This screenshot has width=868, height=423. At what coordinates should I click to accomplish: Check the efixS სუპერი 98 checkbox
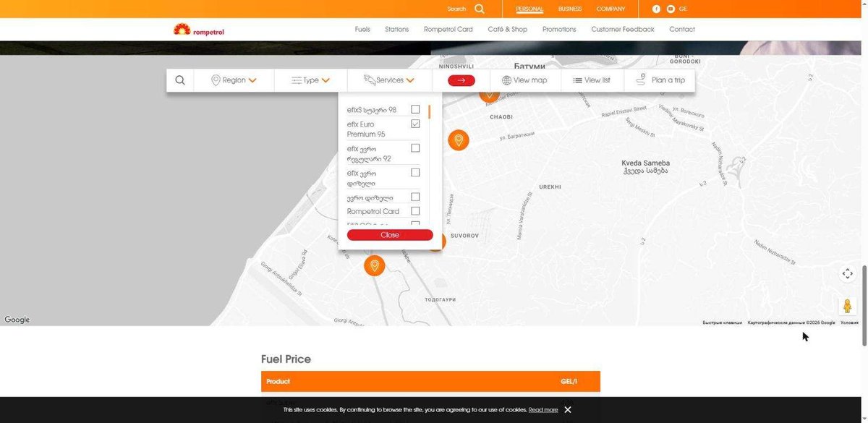point(415,109)
